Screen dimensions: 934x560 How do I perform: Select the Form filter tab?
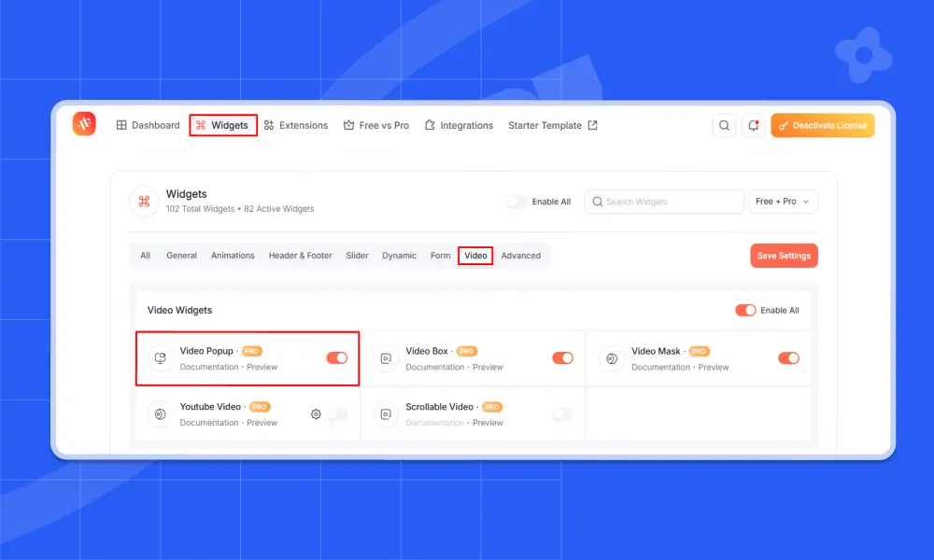coord(441,256)
